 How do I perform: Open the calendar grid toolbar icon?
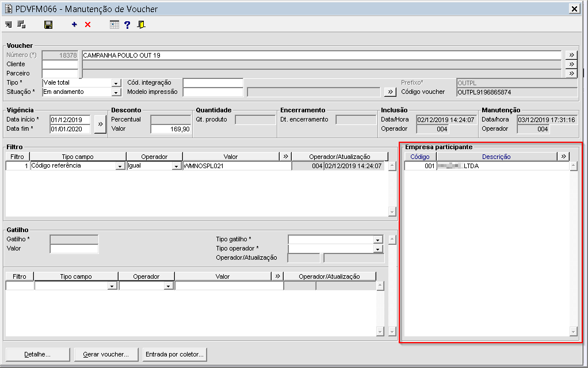tap(114, 24)
